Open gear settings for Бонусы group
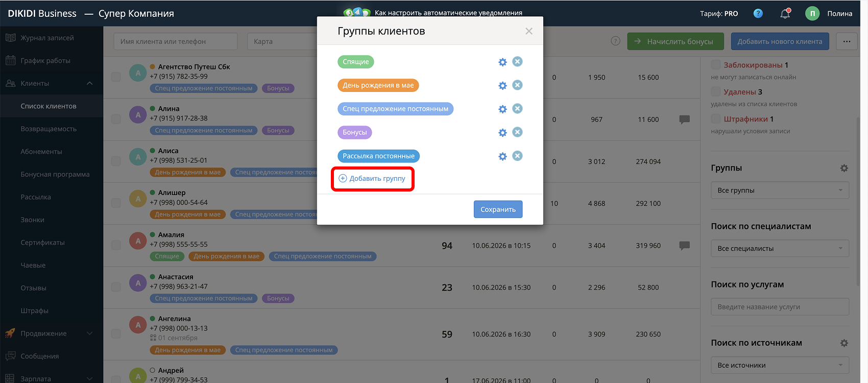868x383 pixels. (502, 132)
